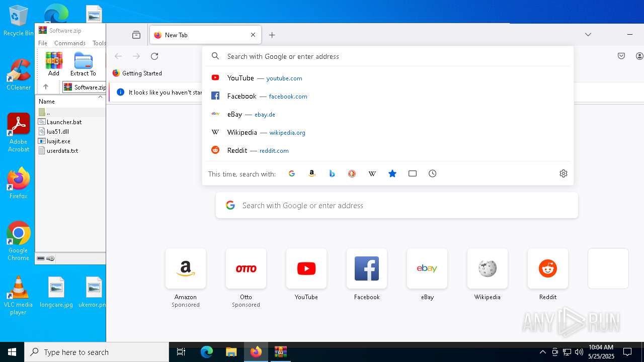Image resolution: width=644 pixels, height=362 pixels.
Task: Open WinRAR Commands menu
Action: point(70,43)
